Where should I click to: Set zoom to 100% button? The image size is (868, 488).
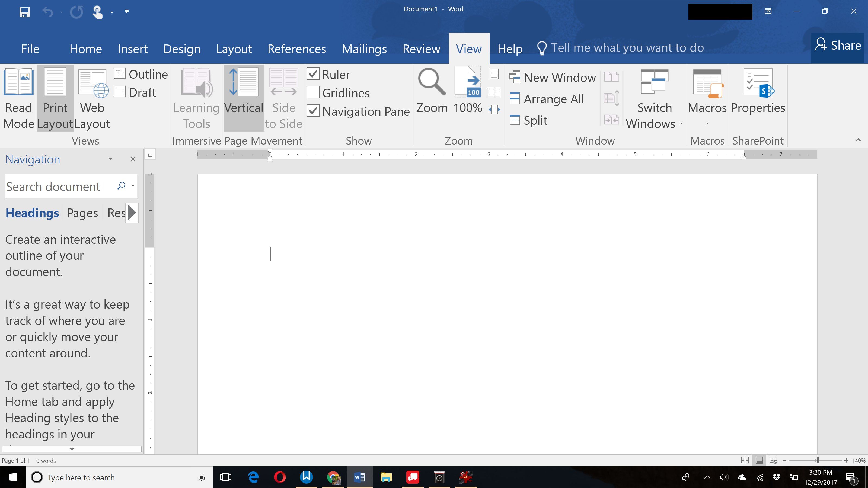468,91
